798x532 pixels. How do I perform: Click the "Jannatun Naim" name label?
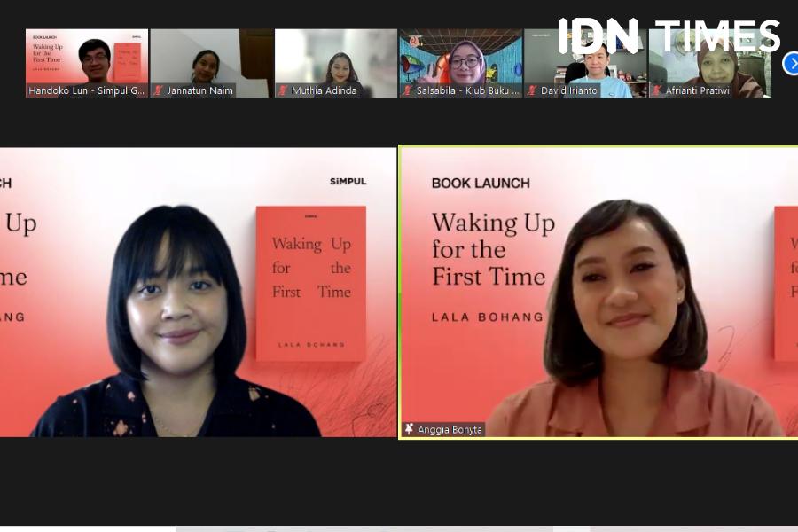pos(200,90)
